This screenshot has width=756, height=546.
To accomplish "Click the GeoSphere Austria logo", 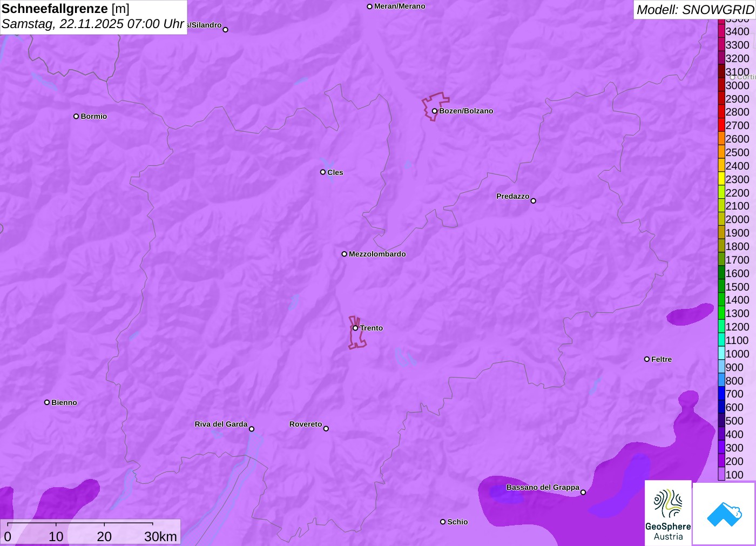I will pos(668,513).
